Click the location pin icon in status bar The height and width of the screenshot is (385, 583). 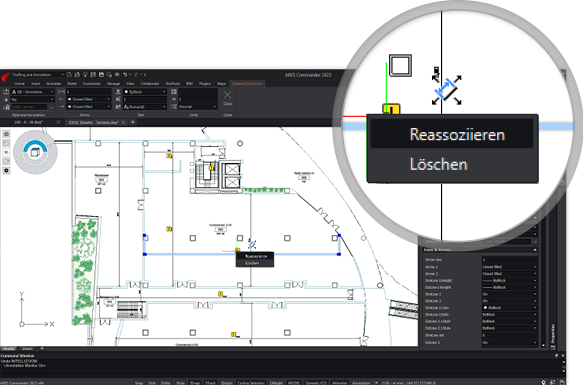click(544, 382)
